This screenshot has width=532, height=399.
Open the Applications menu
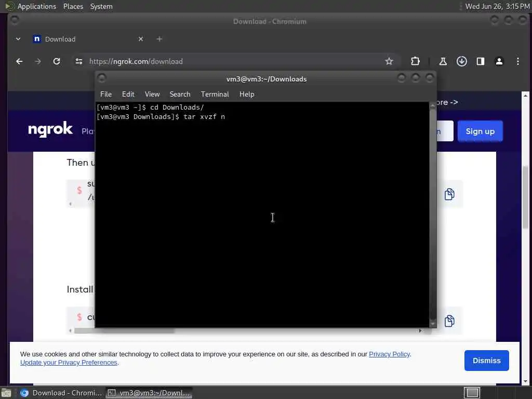pyautogui.click(x=37, y=6)
